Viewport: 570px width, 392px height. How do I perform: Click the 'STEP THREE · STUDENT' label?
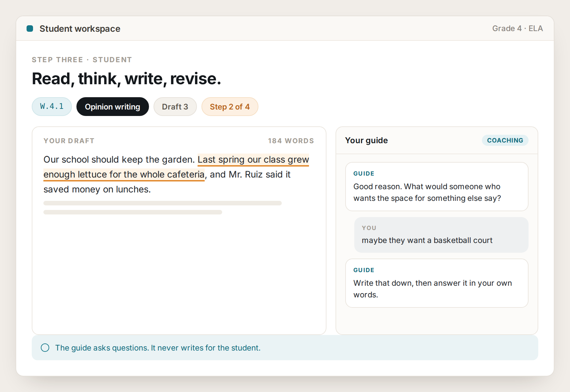tap(82, 60)
